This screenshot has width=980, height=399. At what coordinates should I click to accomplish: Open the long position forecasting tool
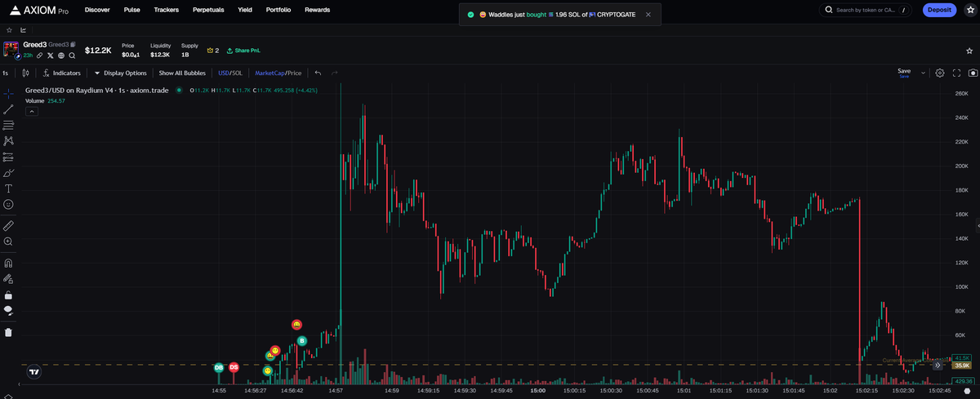[8, 157]
